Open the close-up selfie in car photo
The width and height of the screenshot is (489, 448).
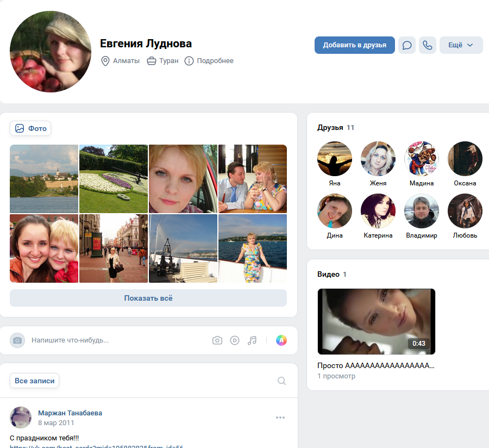click(x=183, y=179)
